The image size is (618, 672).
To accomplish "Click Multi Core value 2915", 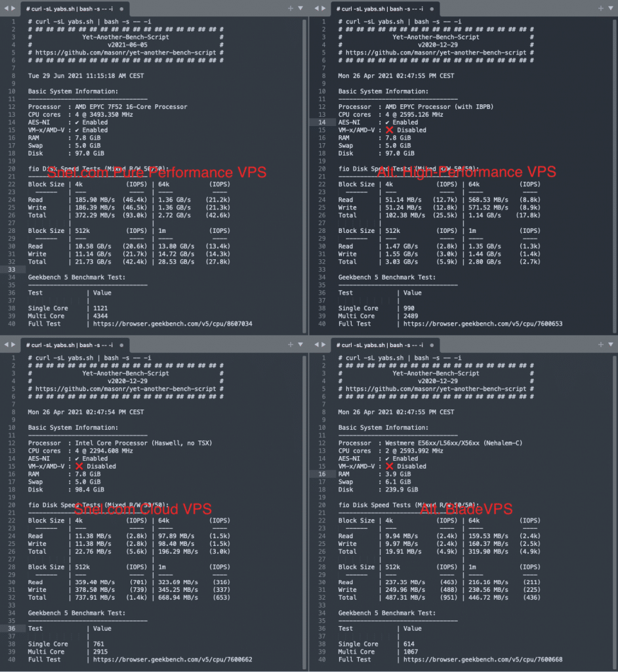I will pyautogui.click(x=100, y=652).
